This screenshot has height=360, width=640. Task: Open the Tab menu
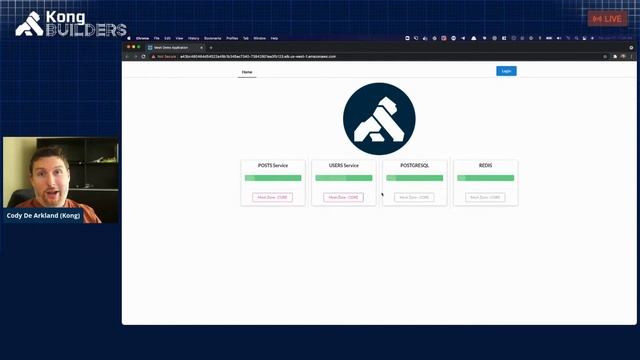(x=246, y=38)
